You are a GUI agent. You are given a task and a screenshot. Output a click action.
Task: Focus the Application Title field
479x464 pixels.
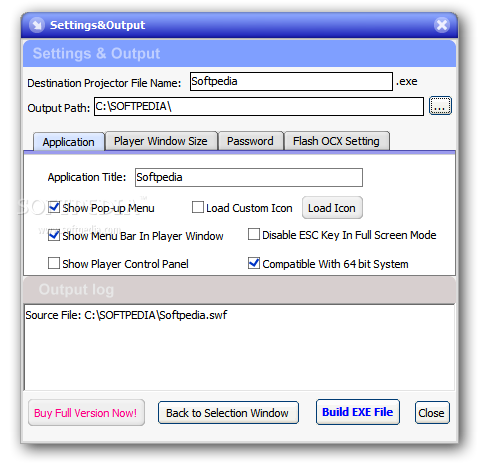click(249, 177)
